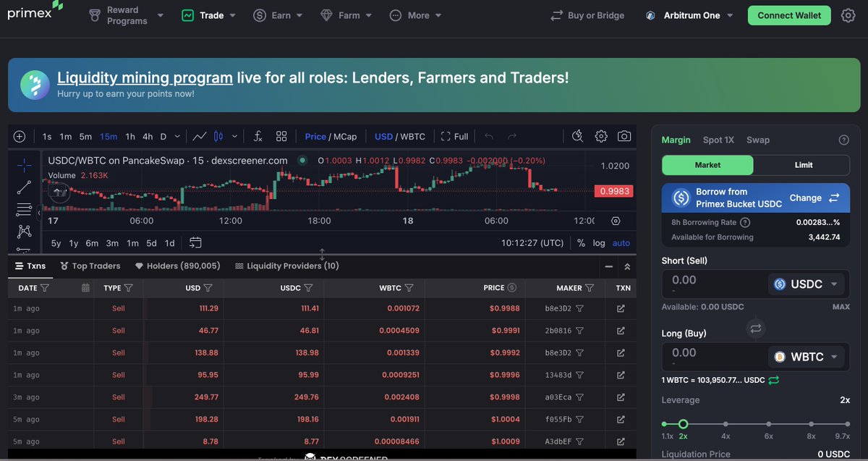
Task: Click Buy or Bridge
Action: point(587,15)
